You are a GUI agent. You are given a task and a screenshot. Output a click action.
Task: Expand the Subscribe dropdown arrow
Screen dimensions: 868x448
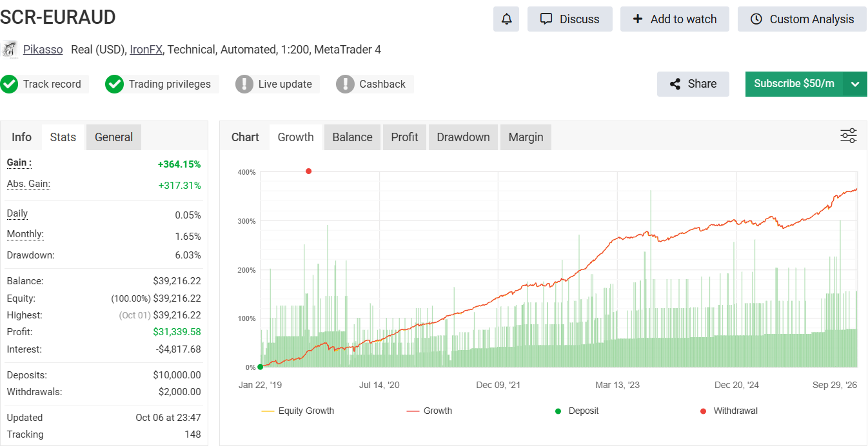(x=855, y=84)
